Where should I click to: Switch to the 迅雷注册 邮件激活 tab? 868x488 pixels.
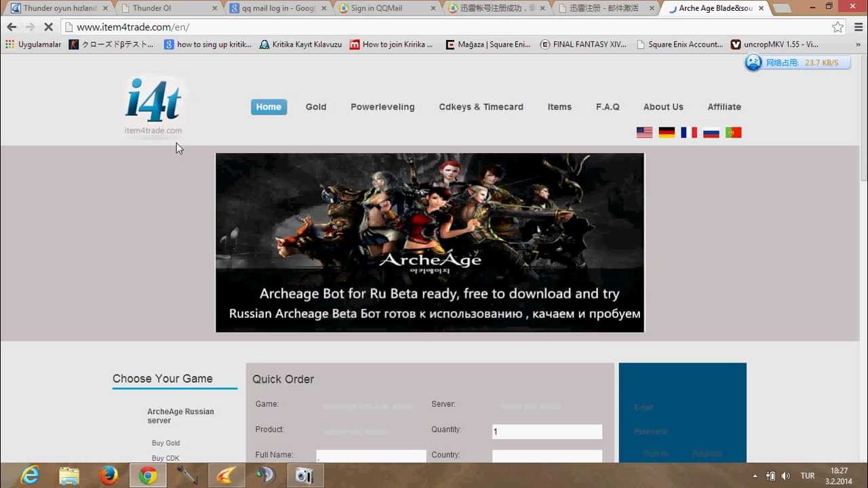pos(605,9)
